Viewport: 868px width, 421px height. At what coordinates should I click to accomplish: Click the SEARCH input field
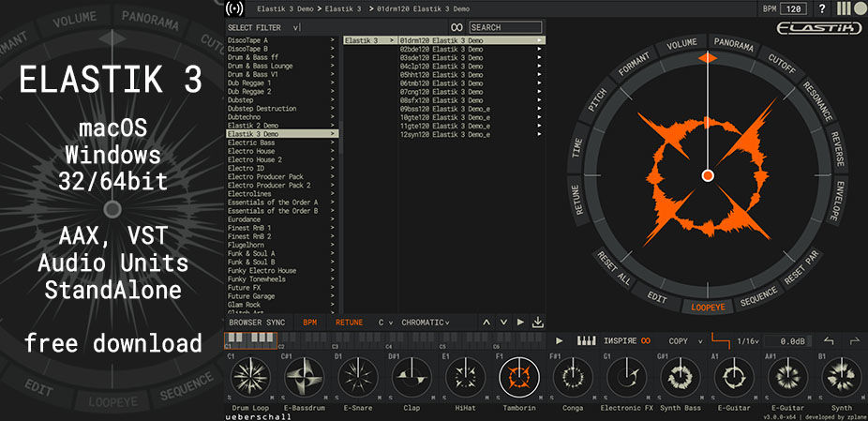click(x=505, y=27)
